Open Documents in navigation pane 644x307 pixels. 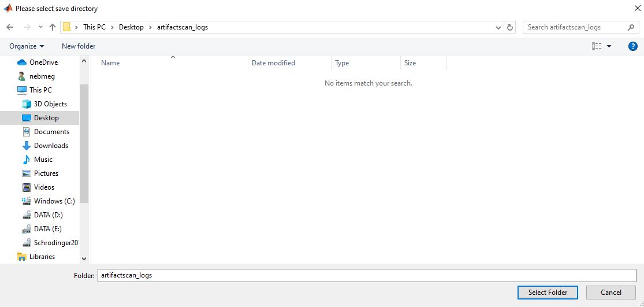click(x=51, y=131)
